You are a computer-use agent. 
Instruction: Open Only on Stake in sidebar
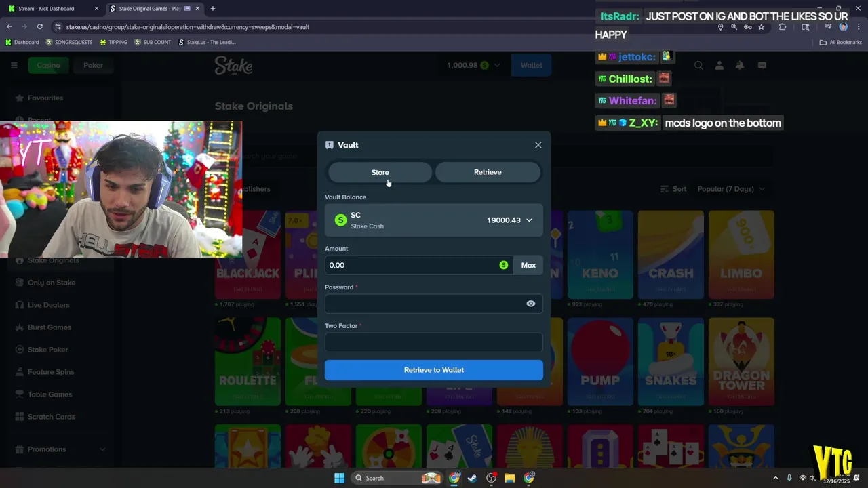[51, 283]
